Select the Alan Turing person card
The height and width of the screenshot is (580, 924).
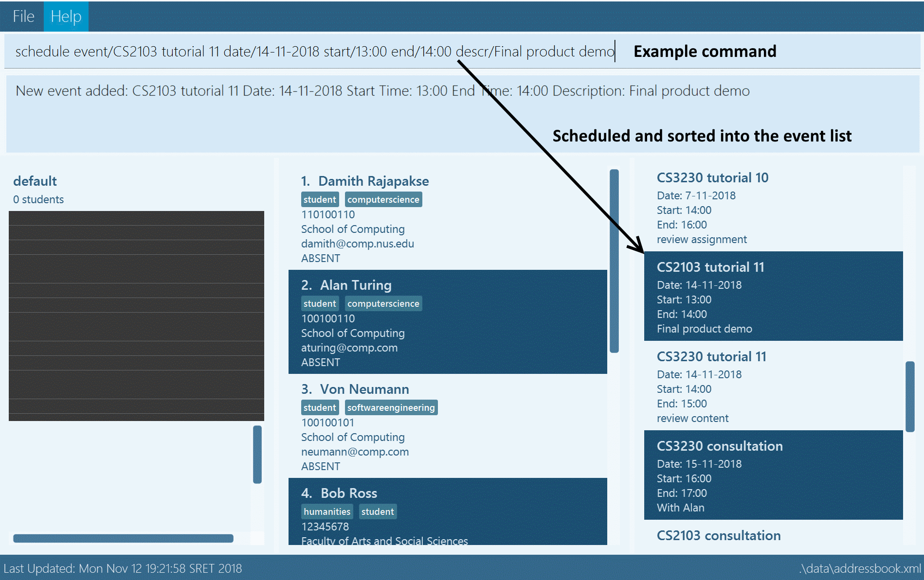pyautogui.click(x=448, y=322)
